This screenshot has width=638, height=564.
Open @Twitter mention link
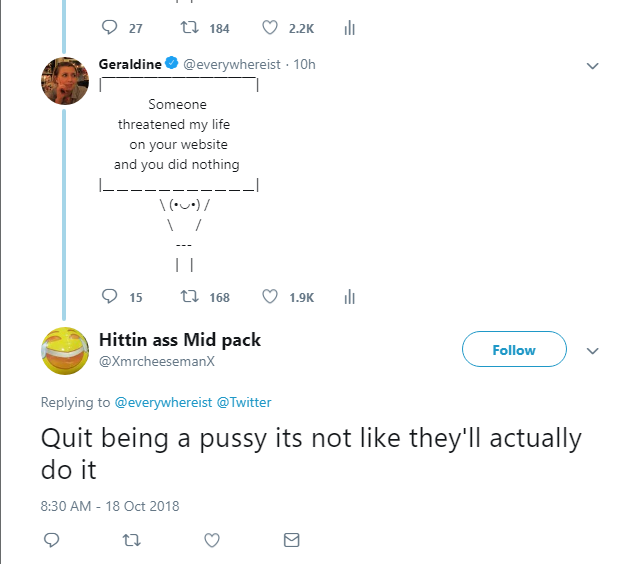coord(244,402)
